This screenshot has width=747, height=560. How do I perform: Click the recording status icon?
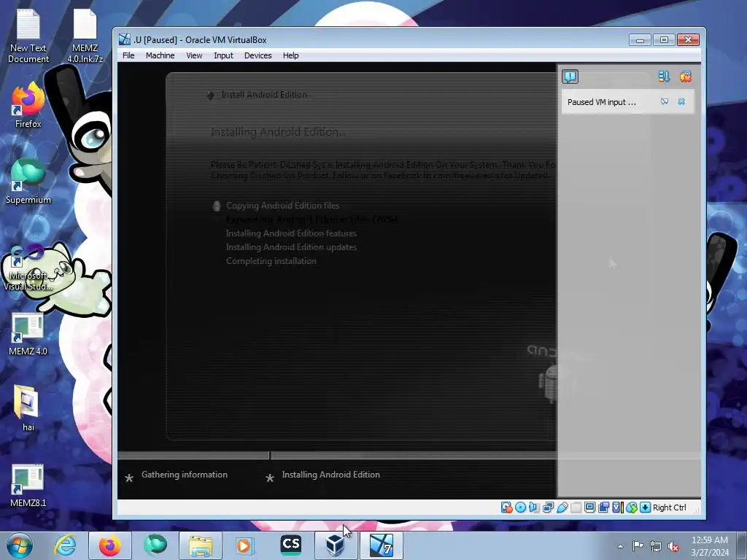(603, 507)
